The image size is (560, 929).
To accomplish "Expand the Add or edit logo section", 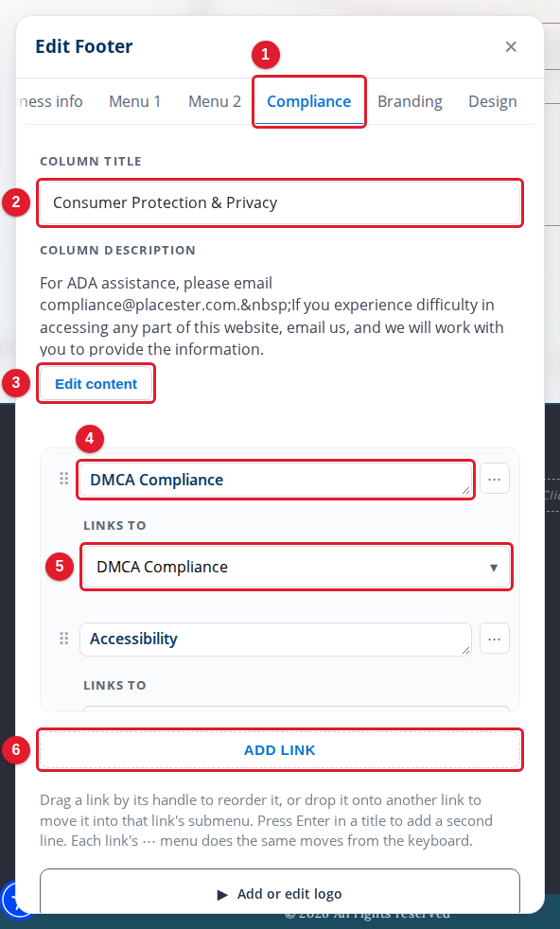I will pyautogui.click(x=280, y=891).
